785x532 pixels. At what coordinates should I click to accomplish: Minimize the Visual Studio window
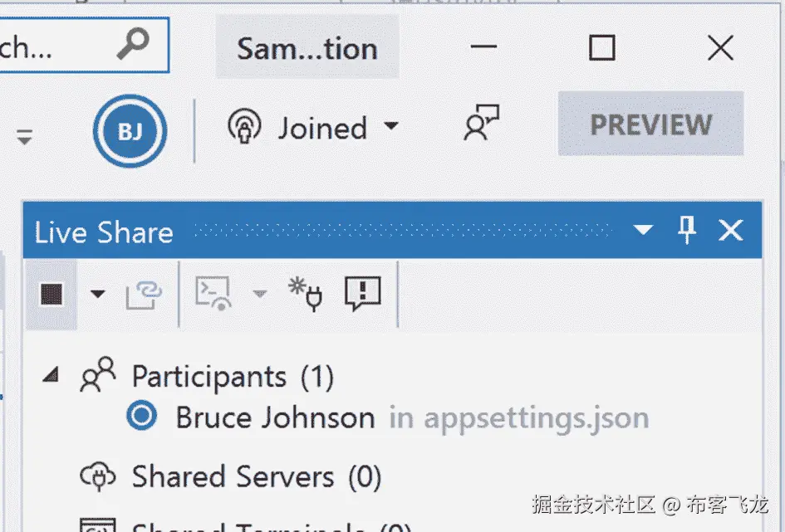484,47
